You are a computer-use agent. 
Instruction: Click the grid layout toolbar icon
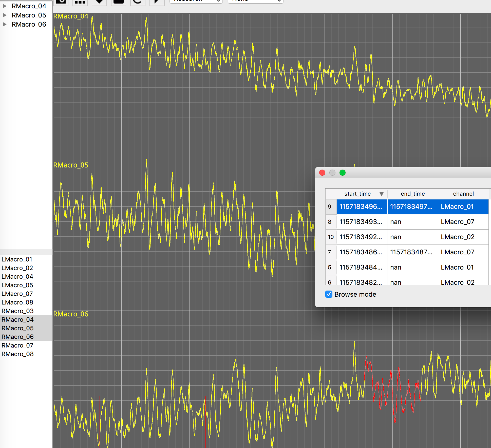coord(80,2)
